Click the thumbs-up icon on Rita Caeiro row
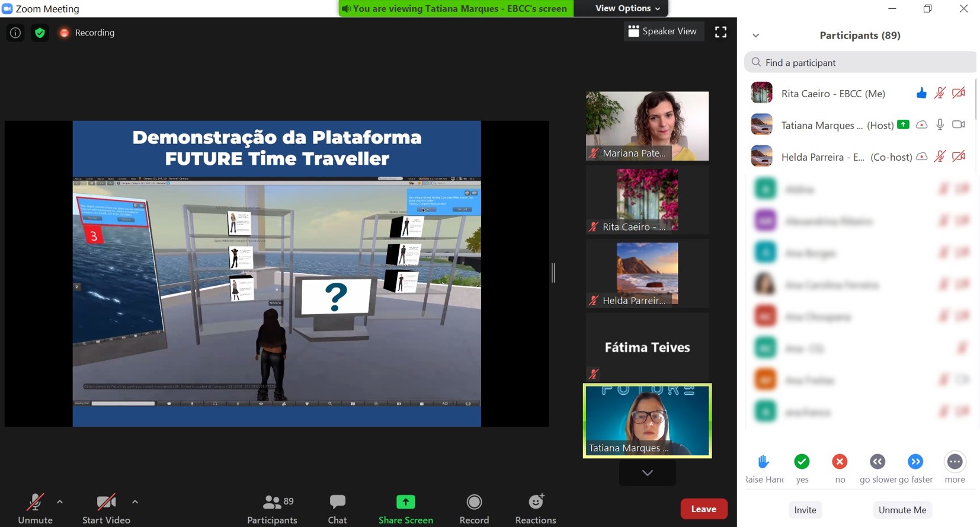980x527 pixels. (x=921, y=93)
